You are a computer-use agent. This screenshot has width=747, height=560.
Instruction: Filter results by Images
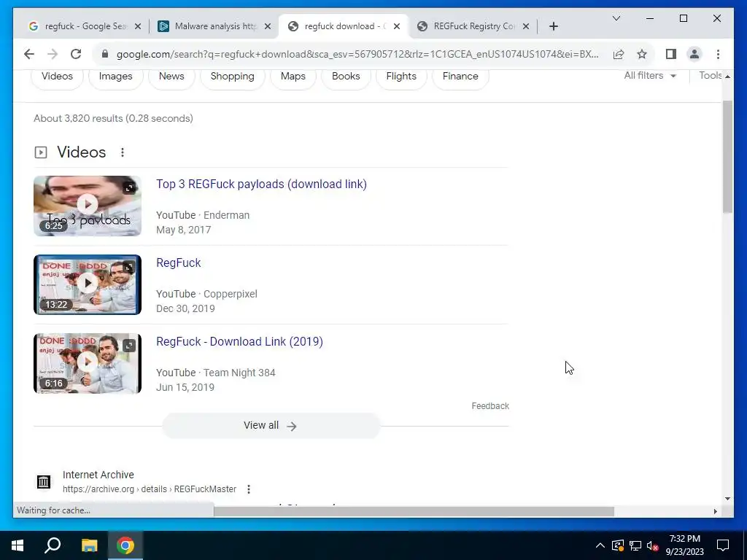coord(116,76)
